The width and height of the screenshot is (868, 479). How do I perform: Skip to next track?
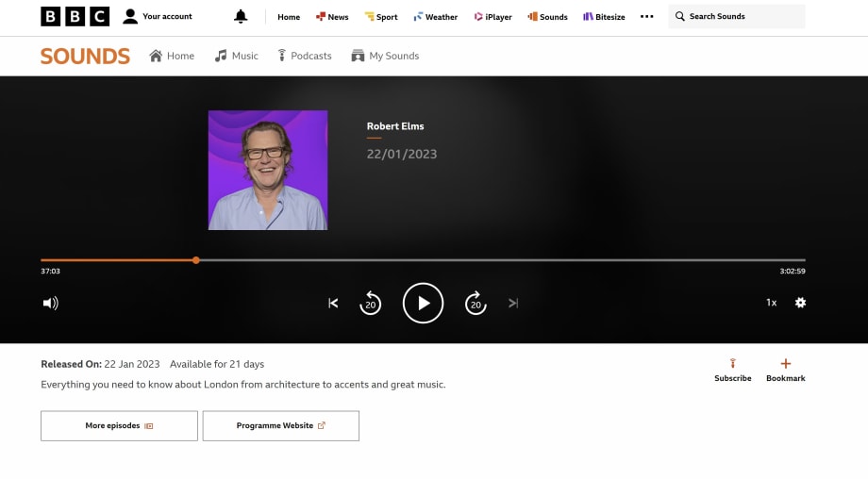point(513,303)
